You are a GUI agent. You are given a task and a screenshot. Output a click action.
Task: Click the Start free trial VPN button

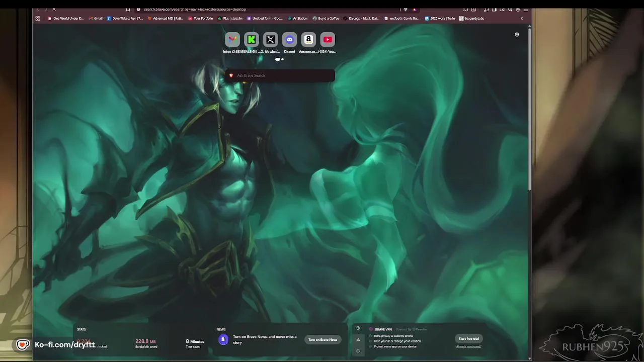(468, 338)
